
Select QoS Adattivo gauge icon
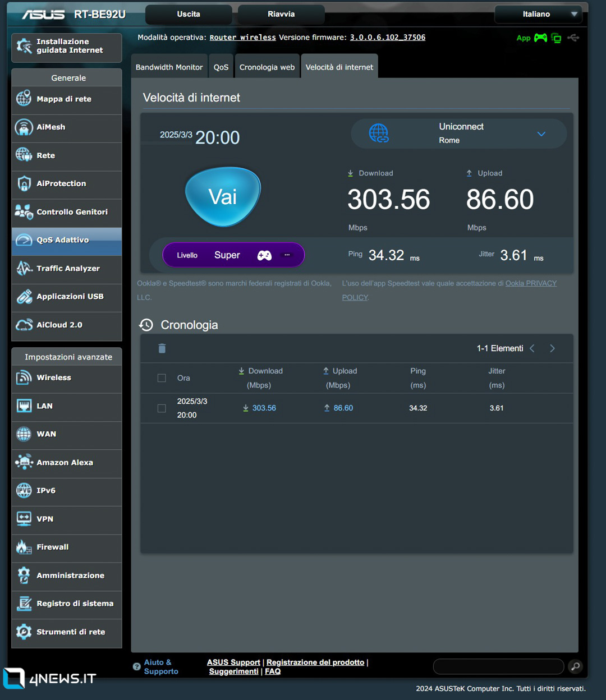coord(24,240)
